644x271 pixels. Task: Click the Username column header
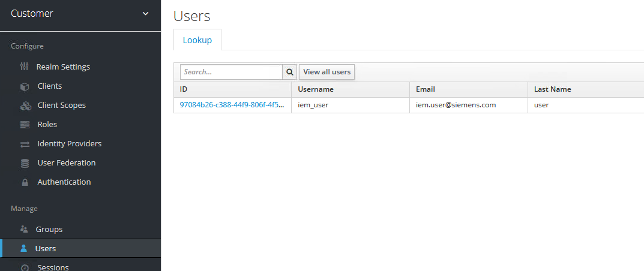(316, 89)
